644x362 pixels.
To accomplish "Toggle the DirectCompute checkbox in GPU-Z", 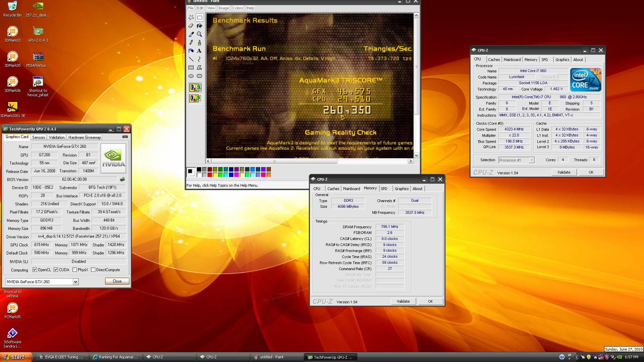I will (x=93, y=270).
